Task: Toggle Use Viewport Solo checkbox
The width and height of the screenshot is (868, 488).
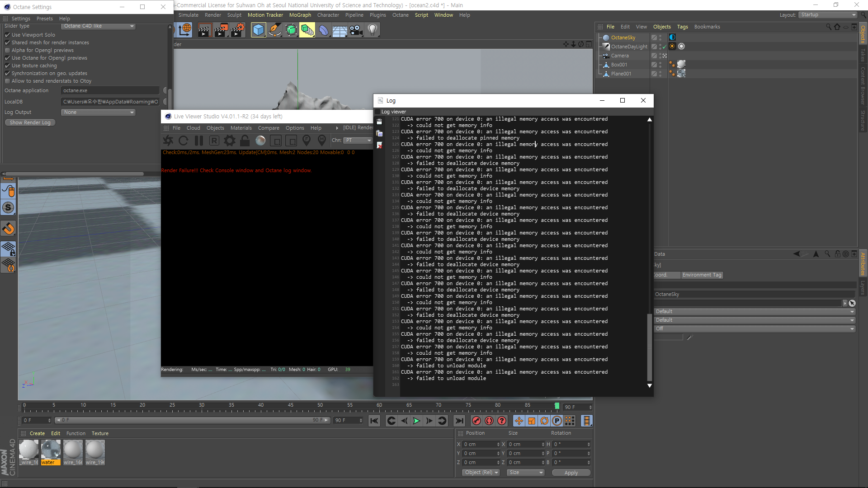Action: [x=8, y=35]
